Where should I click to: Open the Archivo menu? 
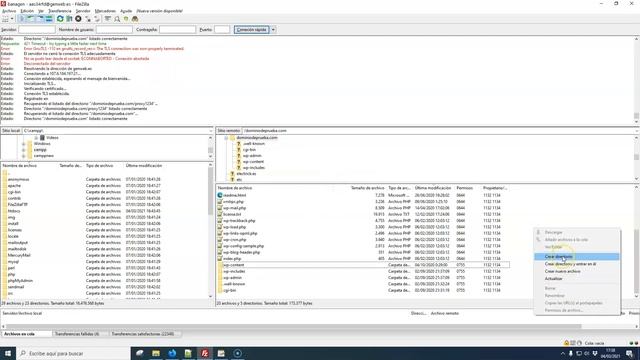click(9, 11)
